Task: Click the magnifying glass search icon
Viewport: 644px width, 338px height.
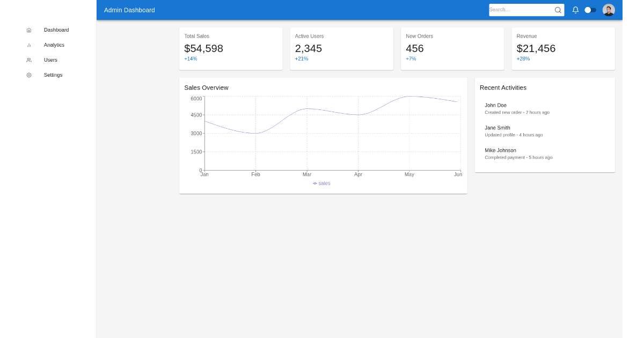Action: tap(558, 10)
